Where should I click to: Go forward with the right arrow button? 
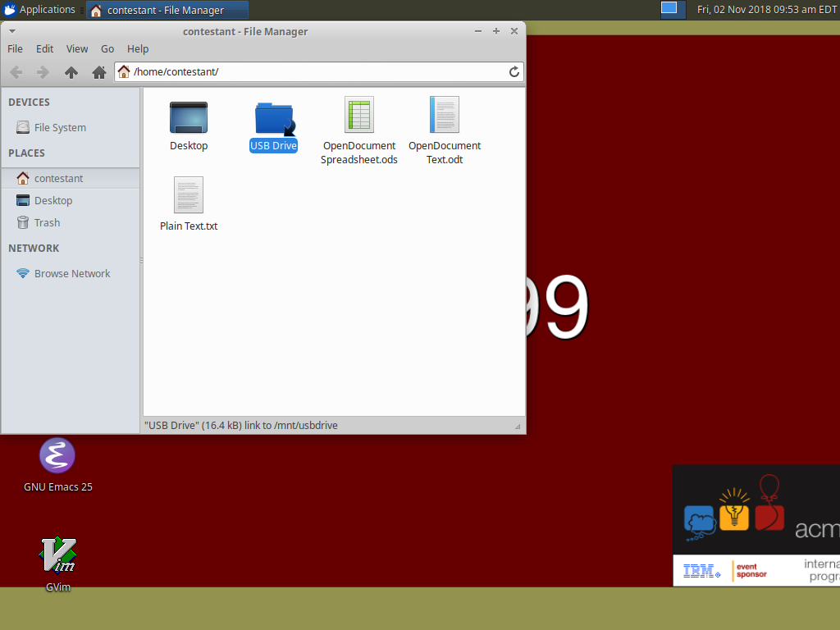point(43,72)
